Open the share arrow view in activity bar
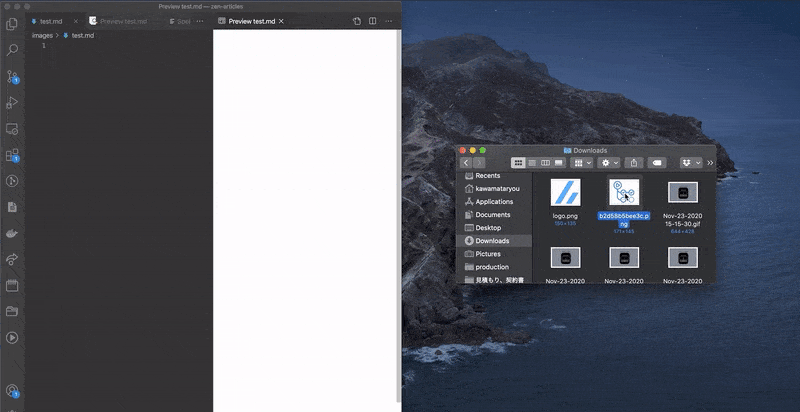 (12, 260)
